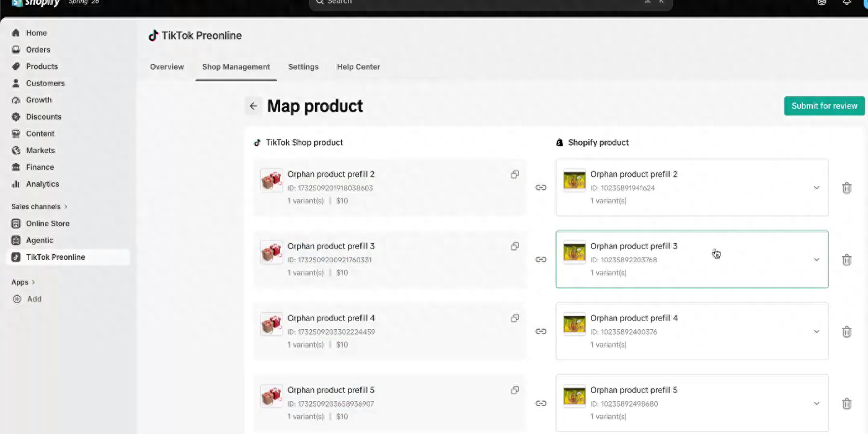Expand Shopify product dropdown for prefill 5
Viewport: 868px width, 434px height.
click(x=817, y=404)
